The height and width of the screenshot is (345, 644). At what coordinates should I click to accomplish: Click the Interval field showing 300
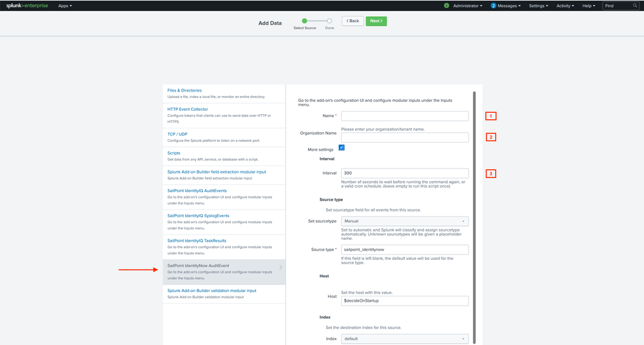[x=405, y=173]
